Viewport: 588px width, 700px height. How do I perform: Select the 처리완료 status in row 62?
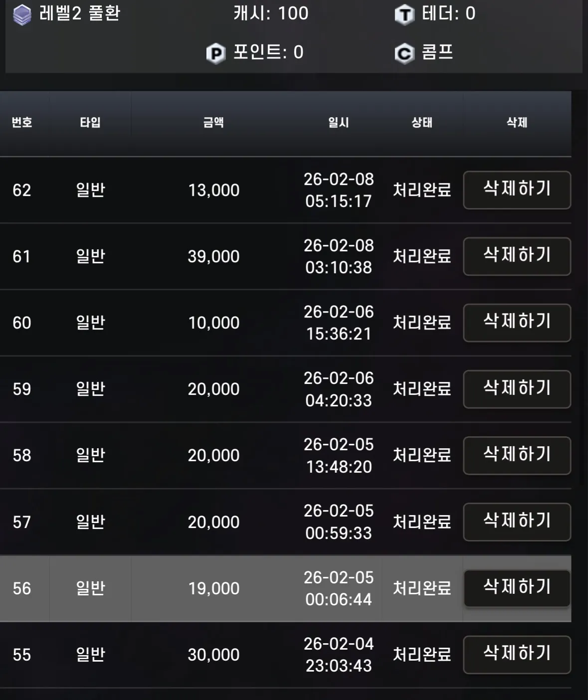pos(422,190)
